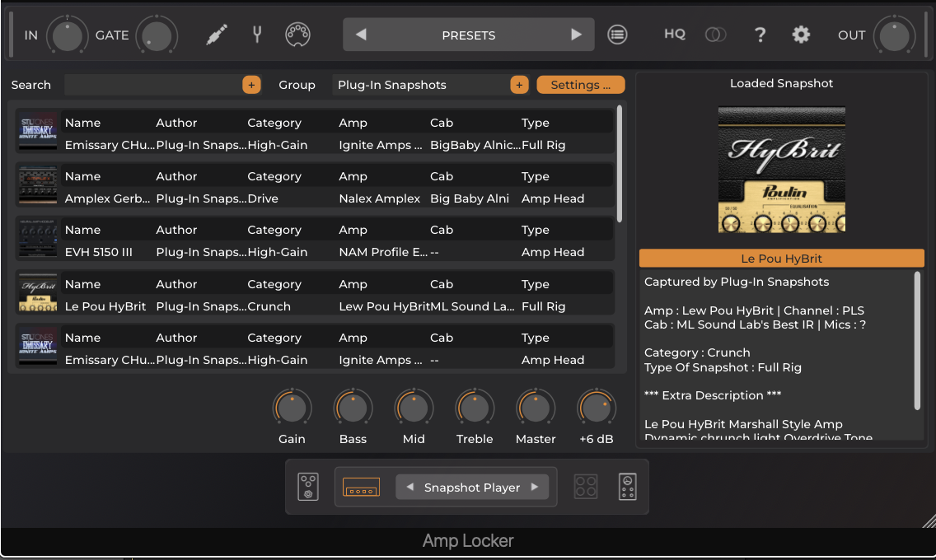The width and height of the screenshot is (936, 560).
Task: Click the 'EVH 5150 III' name cell
Action: 99,252
